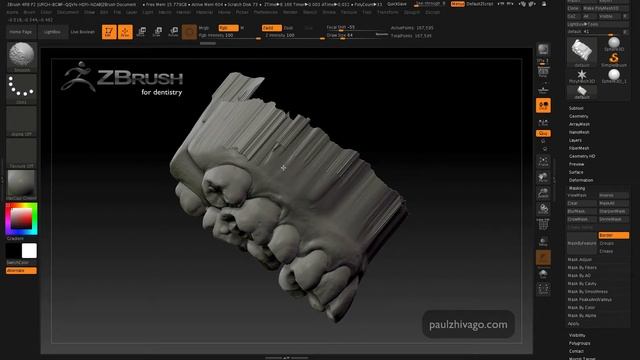Toggle the Rgb channel button
Viewport: 640px width, 360px height.
pyautogui.click(x=228, y=28)
